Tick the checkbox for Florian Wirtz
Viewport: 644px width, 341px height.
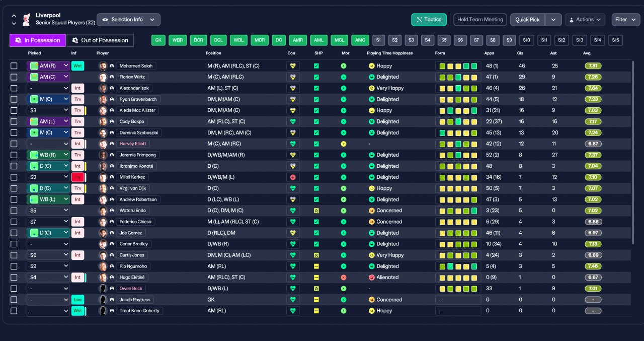click(x=14, y=77)
